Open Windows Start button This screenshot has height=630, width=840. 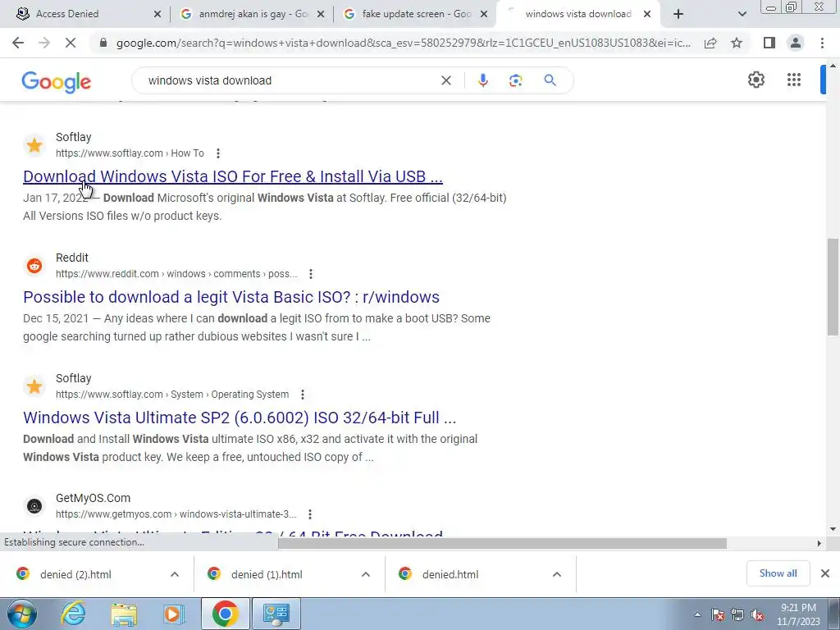(21, 614)
